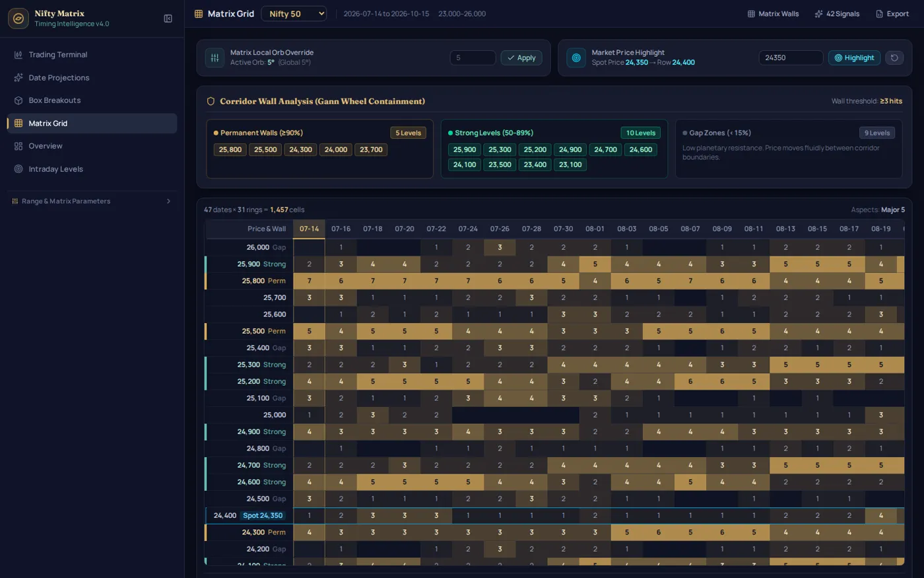This screenshot has height=578, width=924.
Task: Open the Nifty 50 index dropdown
Action: 294,14
